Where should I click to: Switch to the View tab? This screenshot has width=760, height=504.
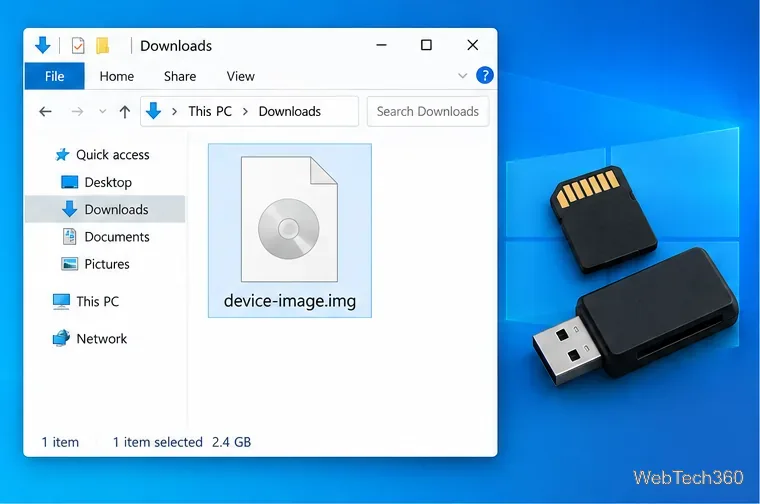pyautogui.click(x=240, y=77)
